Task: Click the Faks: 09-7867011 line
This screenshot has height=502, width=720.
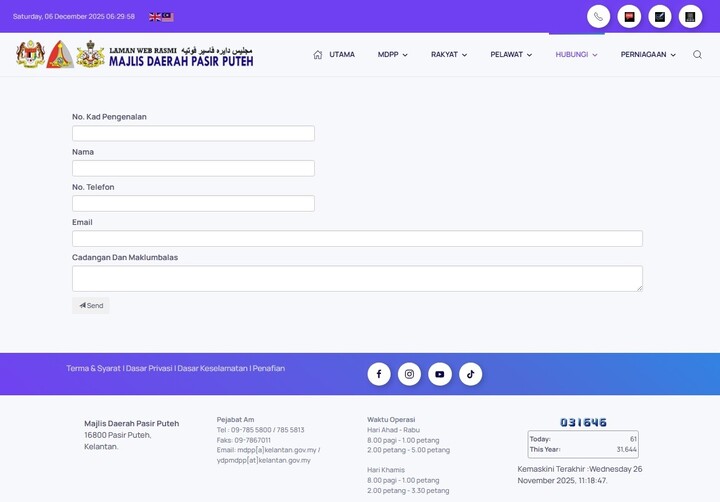Action: [243, 440]
